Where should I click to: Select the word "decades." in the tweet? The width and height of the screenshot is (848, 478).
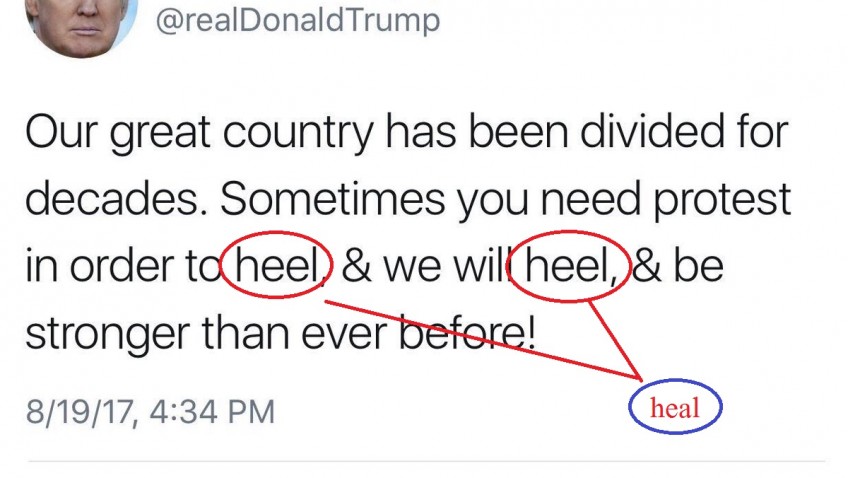(117, 198)
